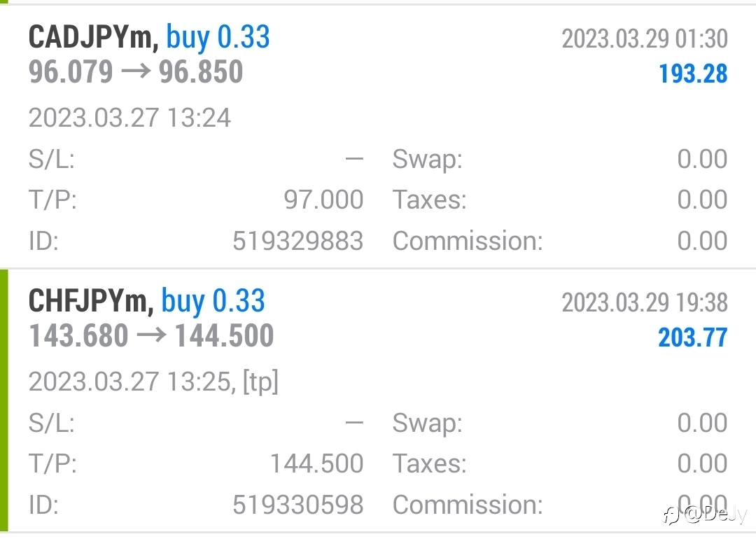Tap the T/P value 144.500
This screenshot has width=756, height=546.
pyautogui.click(x=317, y=463)
